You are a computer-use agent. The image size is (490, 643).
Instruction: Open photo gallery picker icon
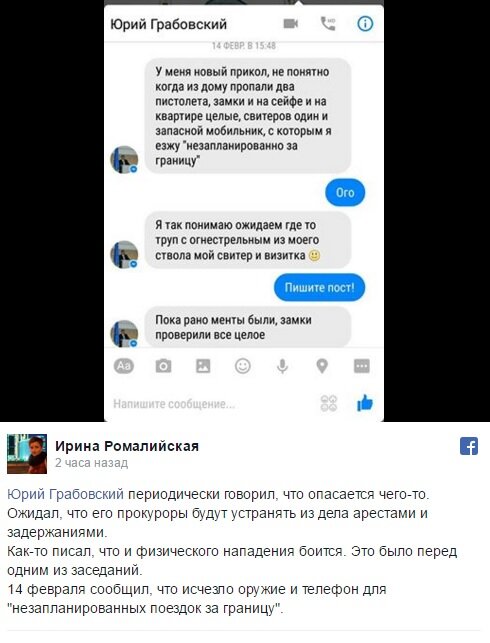coord(203,365)
